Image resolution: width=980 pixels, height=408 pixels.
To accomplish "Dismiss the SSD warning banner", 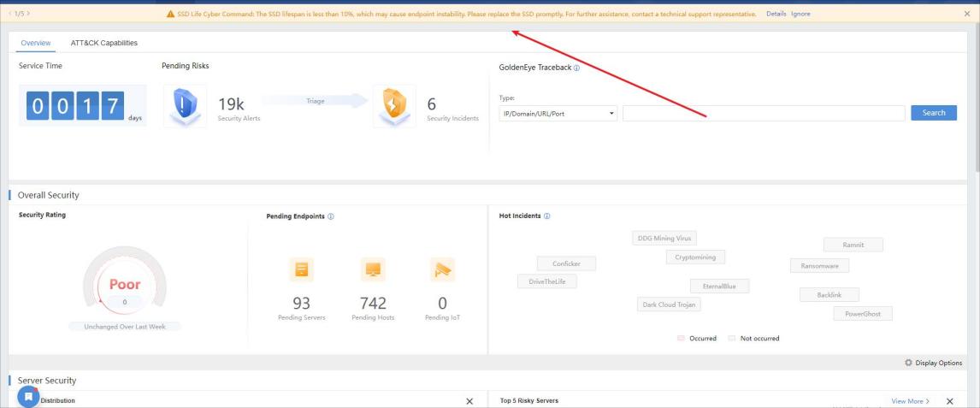I will [x=967, y=13].
